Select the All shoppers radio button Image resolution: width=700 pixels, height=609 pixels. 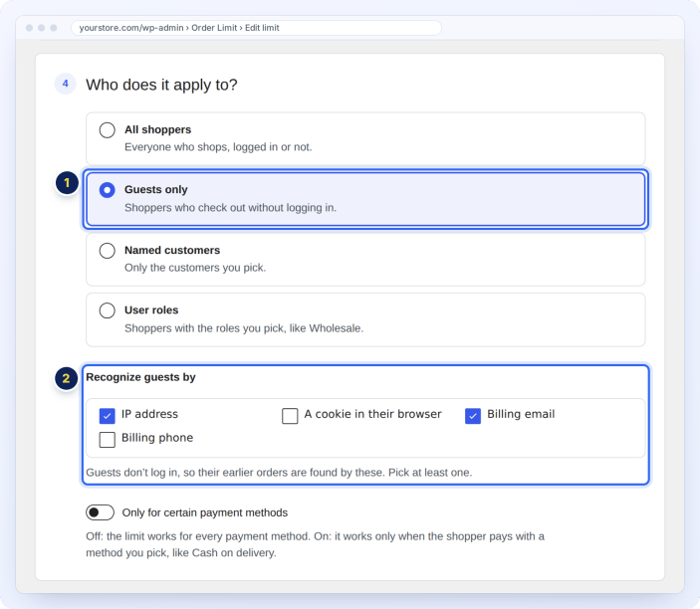click(108, 130)
